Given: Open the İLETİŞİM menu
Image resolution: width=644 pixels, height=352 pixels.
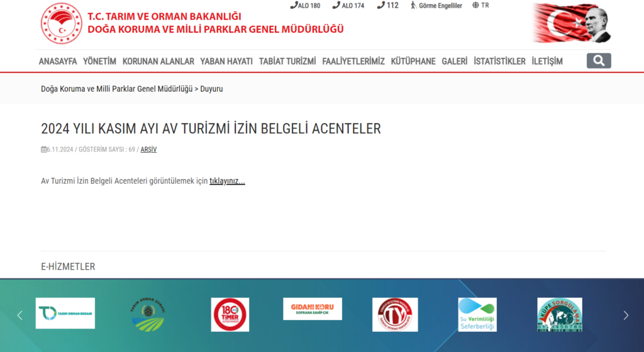Looking at the screenshot, I should click(x=547, y=61).
